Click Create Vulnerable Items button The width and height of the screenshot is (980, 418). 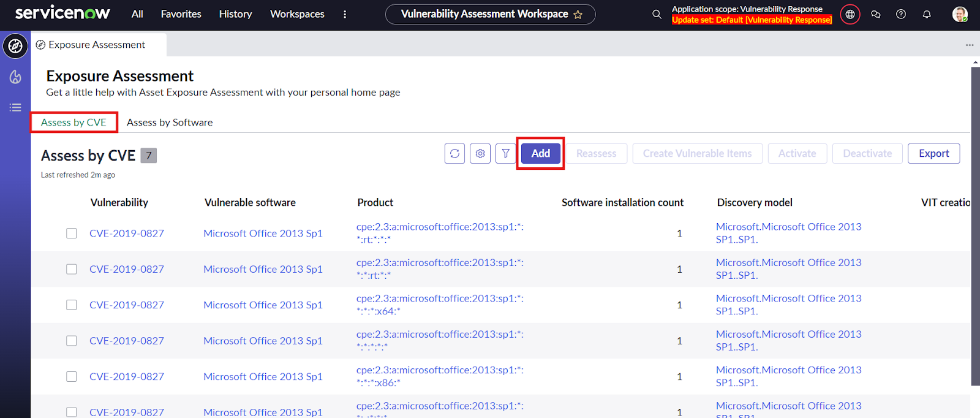point(697,153)
